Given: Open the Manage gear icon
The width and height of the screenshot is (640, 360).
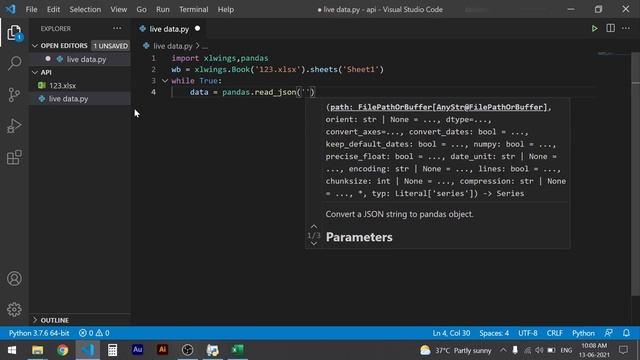Looking at the screenshot, I should tap(14, 309).
